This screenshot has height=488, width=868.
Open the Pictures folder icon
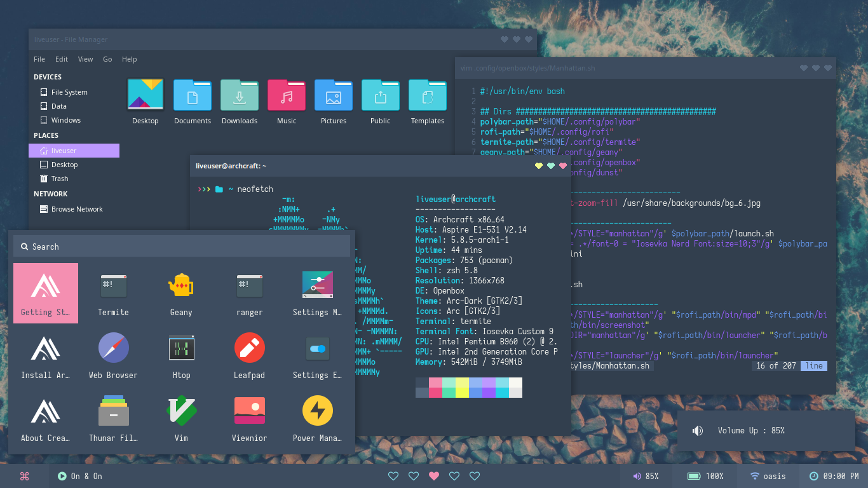[x=334, y=102]
